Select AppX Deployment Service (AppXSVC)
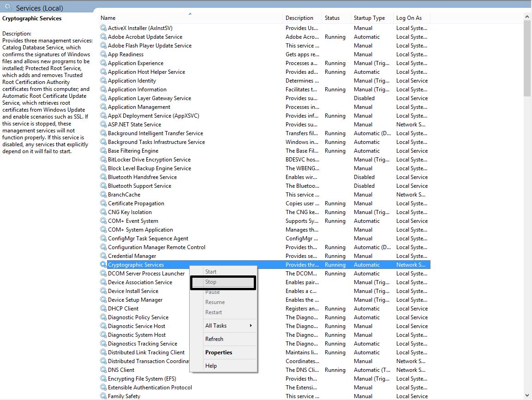The height and width of the screenshot is (400, 532). [265, 116]
